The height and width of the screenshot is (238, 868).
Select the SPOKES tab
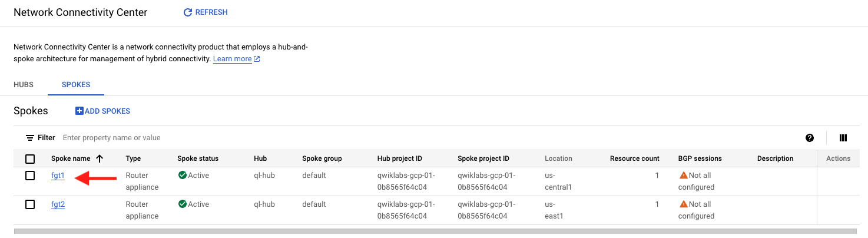click(x=76, y=85)
